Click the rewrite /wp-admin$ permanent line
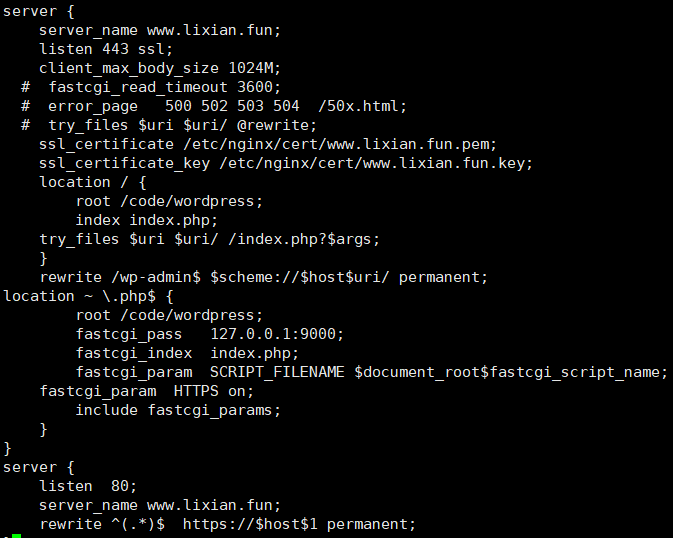673x538 pixels. 264,277
